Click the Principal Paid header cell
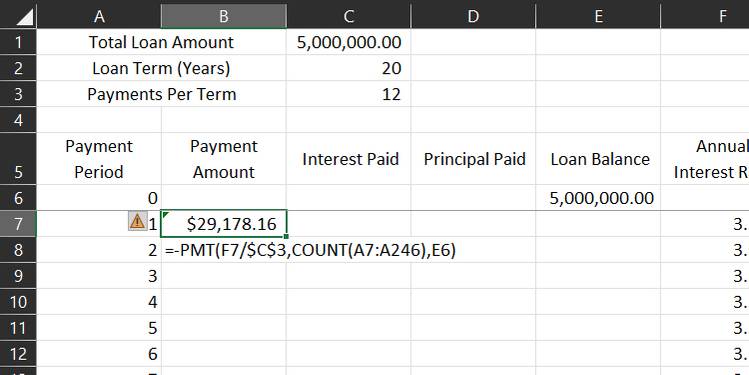 point(473,159)
